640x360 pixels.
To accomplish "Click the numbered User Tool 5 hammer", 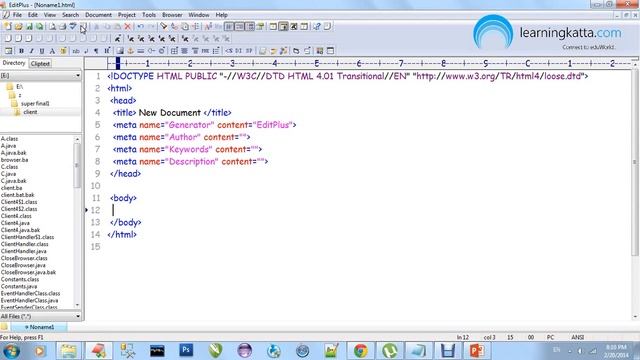I will tap(172, 39).
